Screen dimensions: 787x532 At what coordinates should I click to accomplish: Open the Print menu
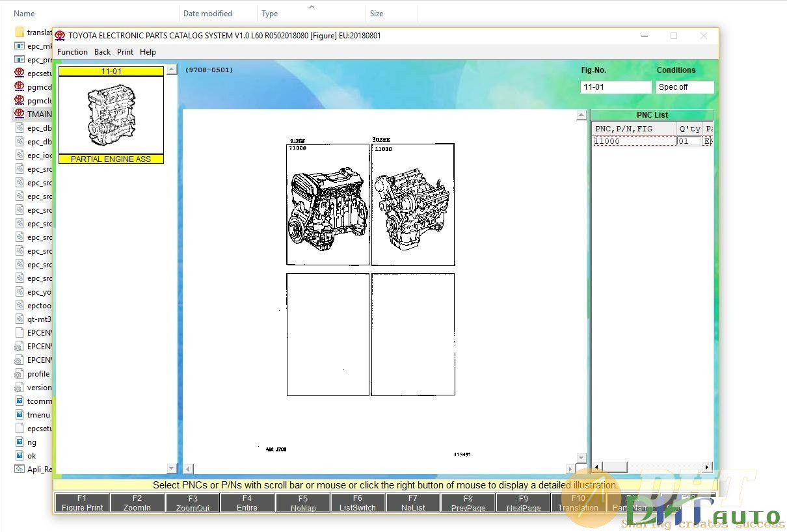point(125,52)
